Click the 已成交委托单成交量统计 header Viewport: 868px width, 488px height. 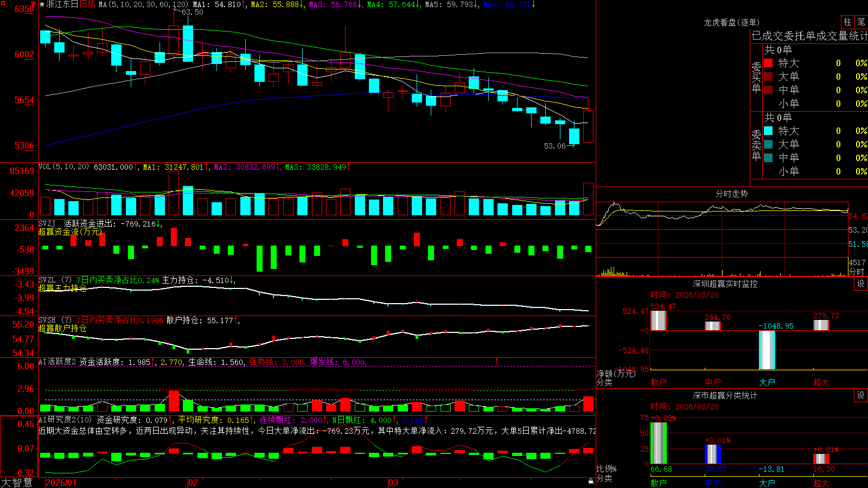point(809,36)
